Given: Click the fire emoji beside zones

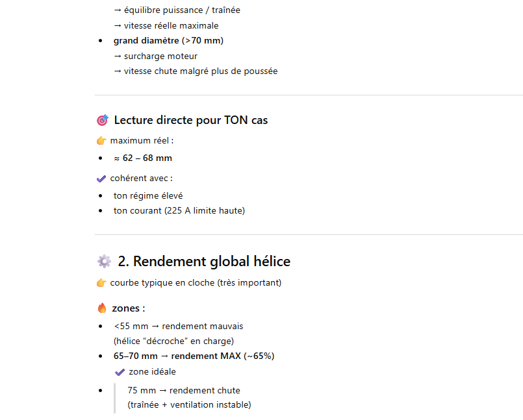Looking at the screenshot, I should [x=101, y=308].
